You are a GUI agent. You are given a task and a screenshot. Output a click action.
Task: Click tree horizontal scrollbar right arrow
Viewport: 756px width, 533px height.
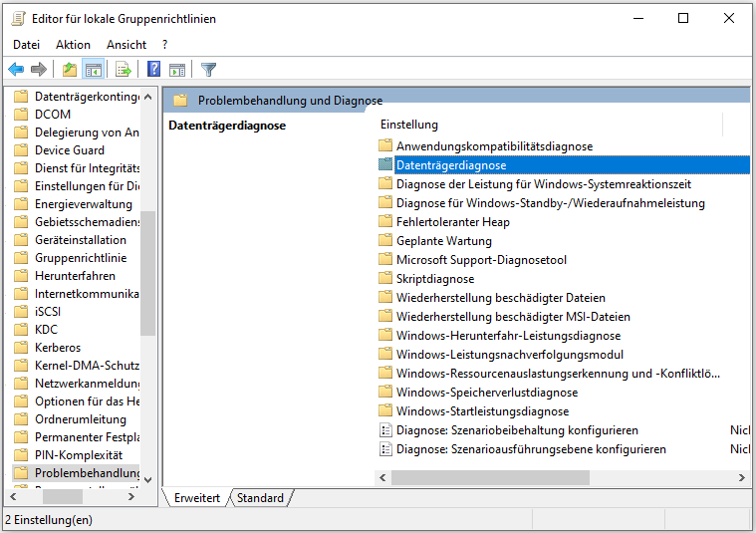click(x=131, y=496)
